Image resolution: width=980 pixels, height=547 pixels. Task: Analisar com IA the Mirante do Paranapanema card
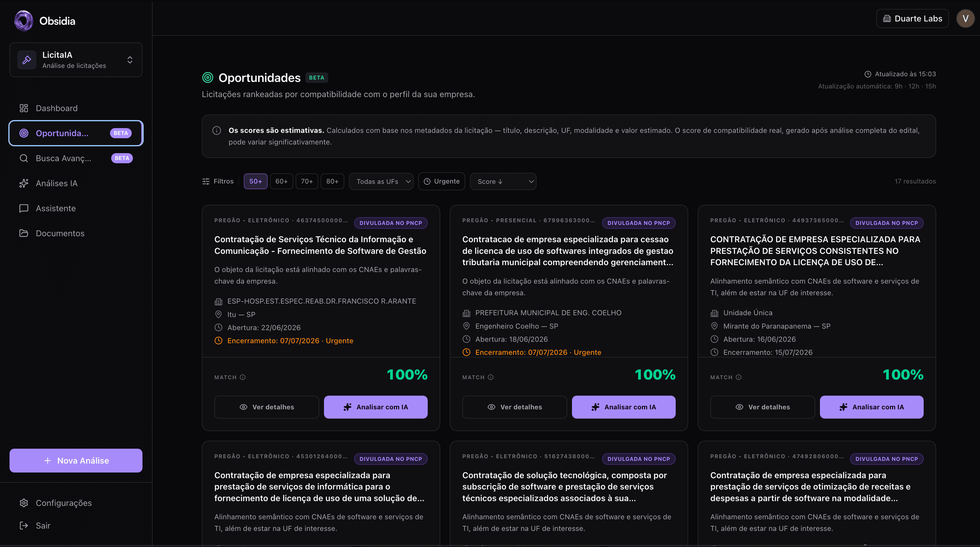point(872,407)
